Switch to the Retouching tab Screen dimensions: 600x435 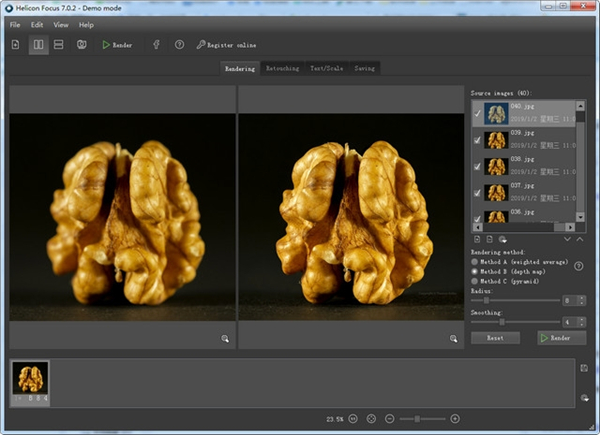[282, 68]
